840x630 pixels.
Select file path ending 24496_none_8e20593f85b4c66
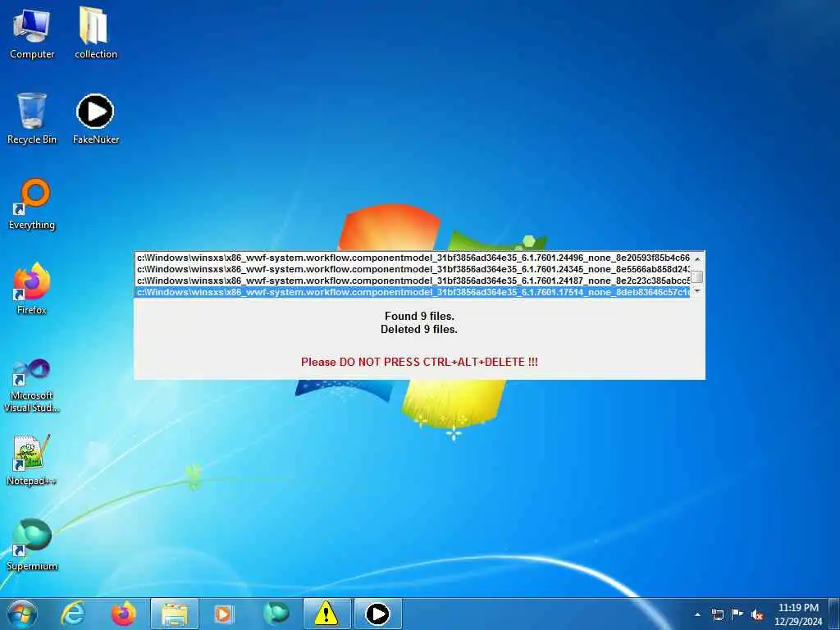(413, 258)
